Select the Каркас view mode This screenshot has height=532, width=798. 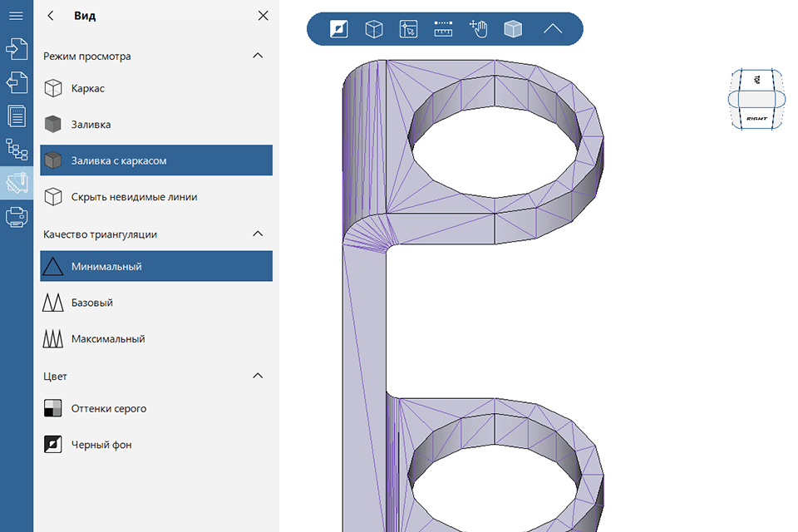coord(156,88)
